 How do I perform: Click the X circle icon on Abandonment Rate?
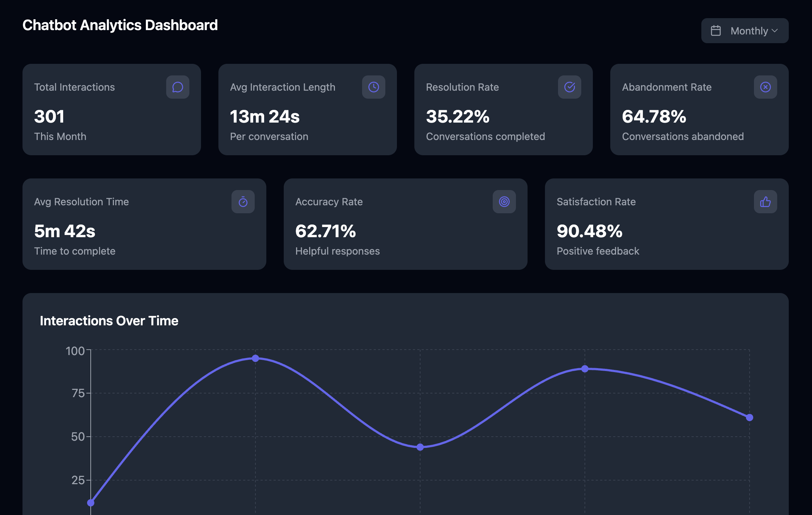765,87
